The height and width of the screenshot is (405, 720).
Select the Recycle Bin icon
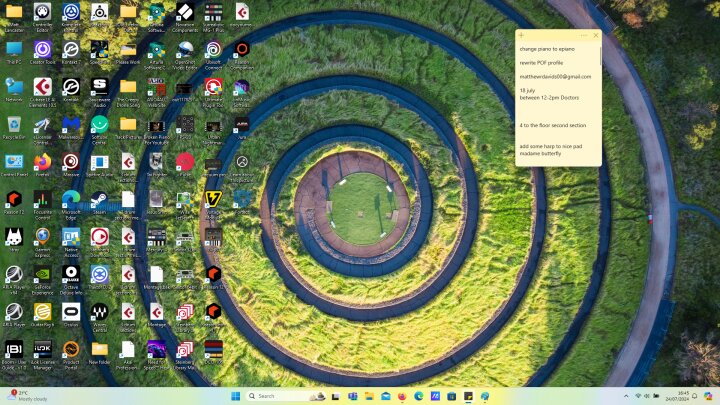click(14, 128)
